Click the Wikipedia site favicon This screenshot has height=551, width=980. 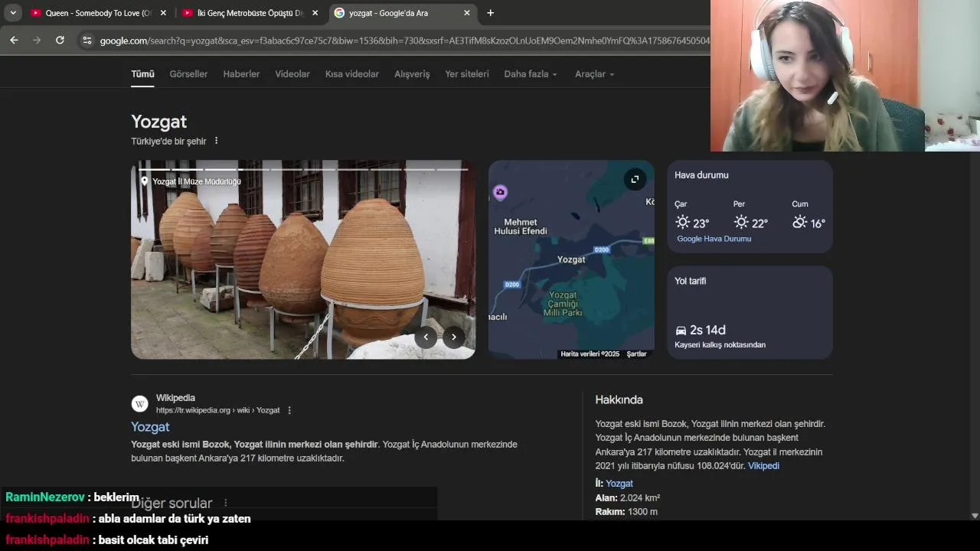click(139, 404)
